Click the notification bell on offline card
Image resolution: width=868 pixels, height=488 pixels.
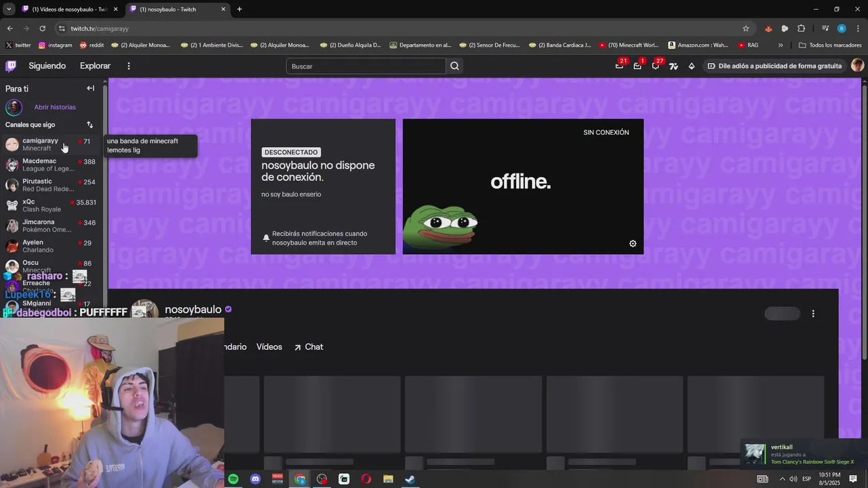pyautogui.click(x=266, y=238)
